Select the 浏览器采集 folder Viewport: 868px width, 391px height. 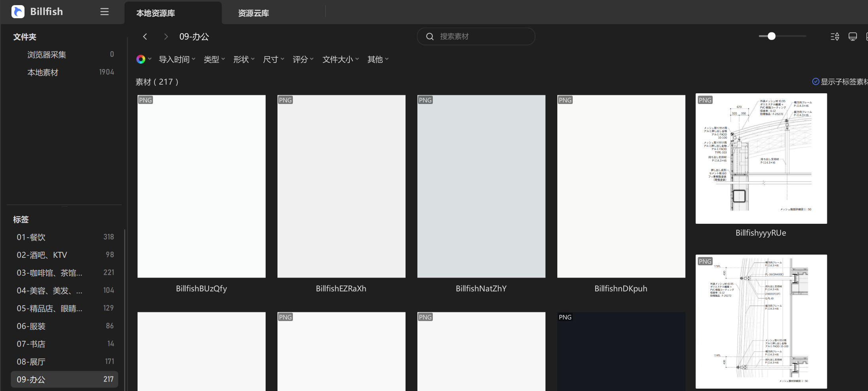tap(65, 55)
